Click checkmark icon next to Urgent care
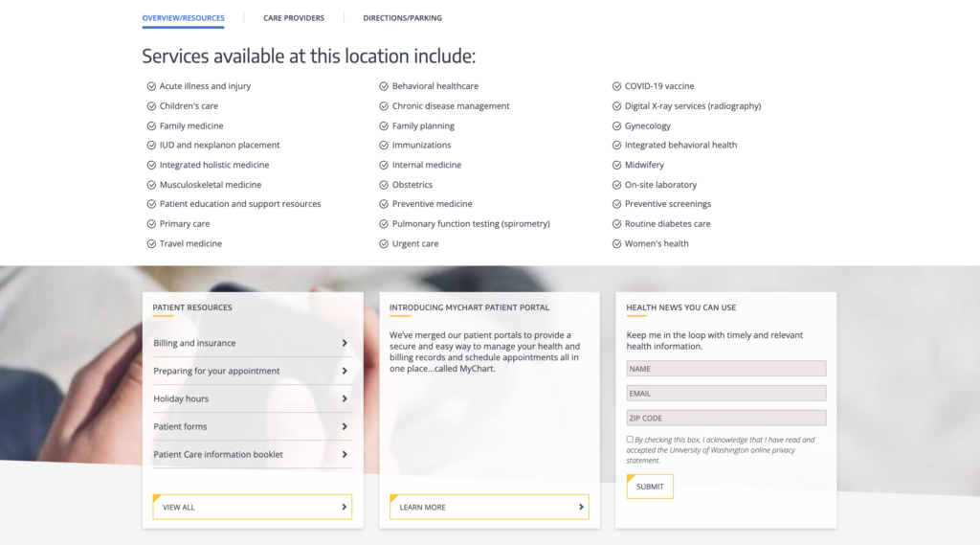 [x=384, y=244]
